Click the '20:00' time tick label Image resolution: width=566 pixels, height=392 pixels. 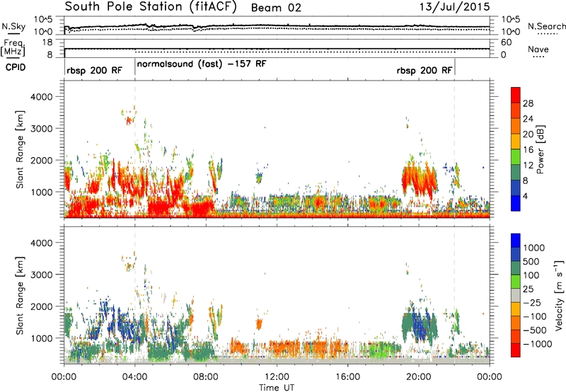(418, 377)
